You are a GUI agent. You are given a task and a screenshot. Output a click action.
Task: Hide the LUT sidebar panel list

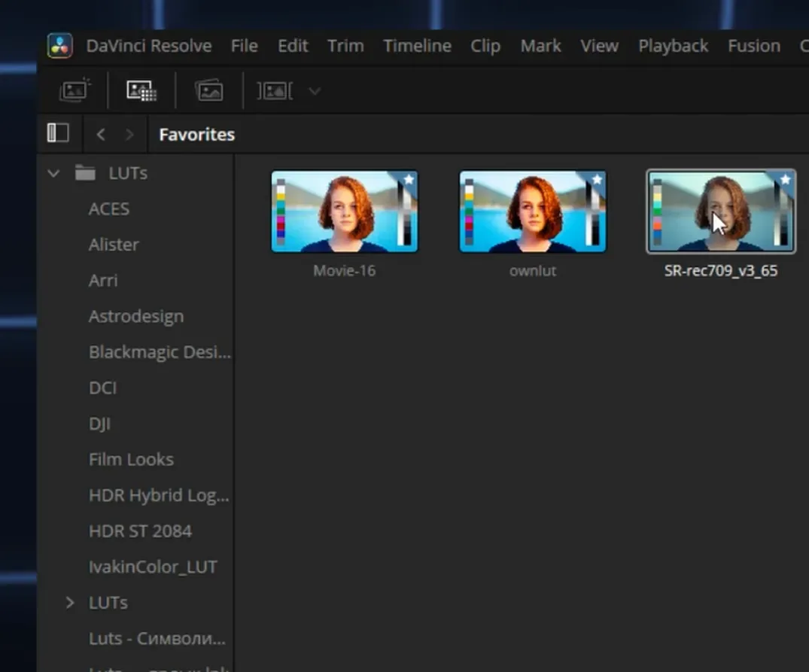[58, 133]
